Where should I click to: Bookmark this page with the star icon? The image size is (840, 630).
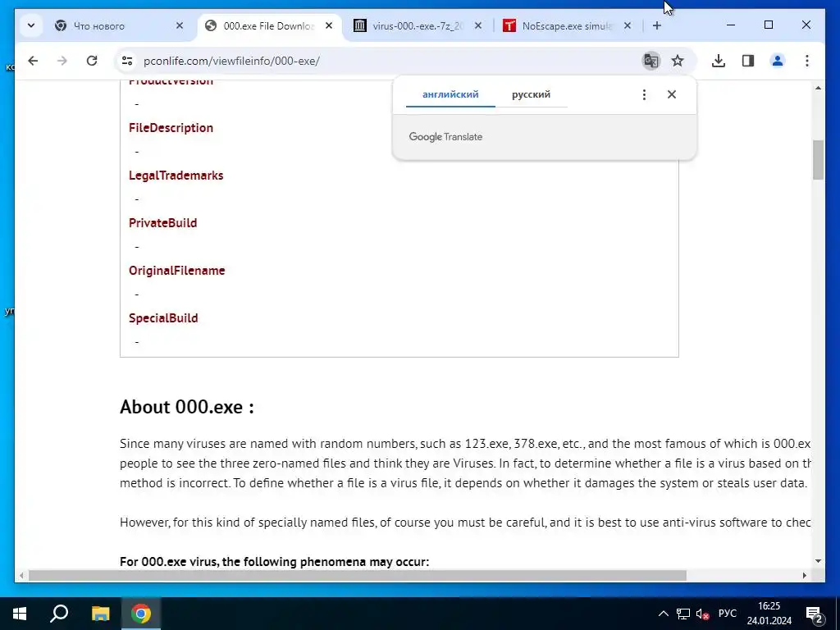pos(678,61)
